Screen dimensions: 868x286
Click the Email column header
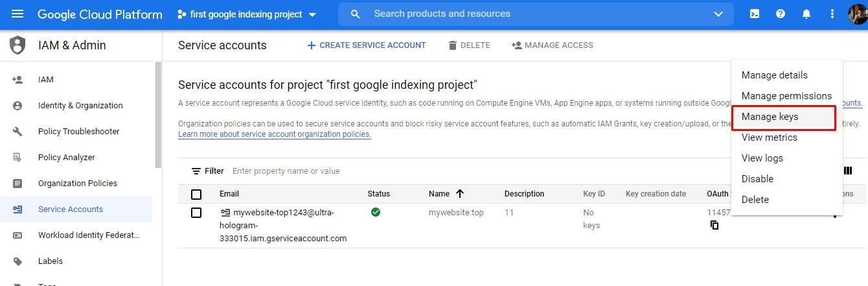coord(229,194)
